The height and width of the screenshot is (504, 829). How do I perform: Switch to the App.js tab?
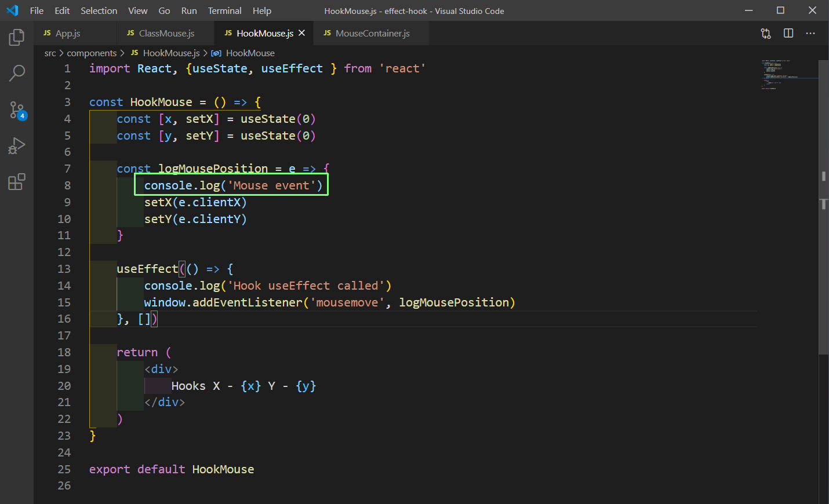(x=75, y=34)
